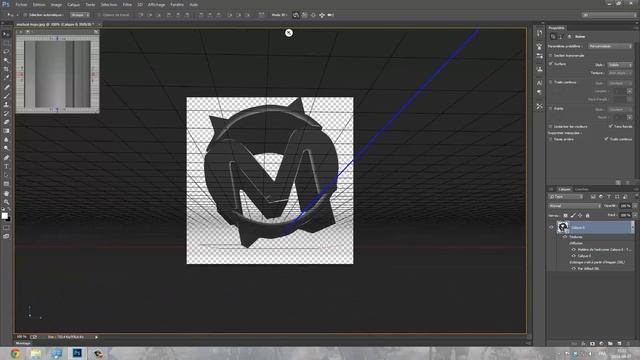Filter layers by type layer icon
The height and width of the screenshot is (360, 640).
point(609,197)
